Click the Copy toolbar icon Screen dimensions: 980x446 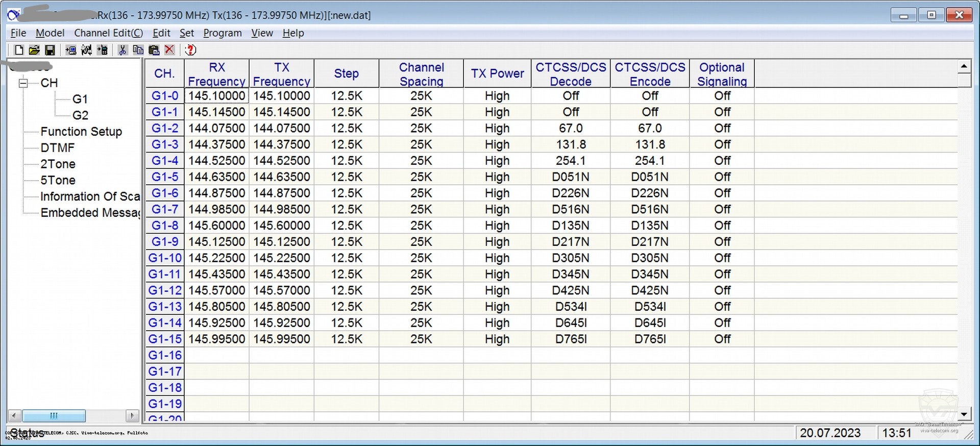pyautogui.click(x=138, y=50)
